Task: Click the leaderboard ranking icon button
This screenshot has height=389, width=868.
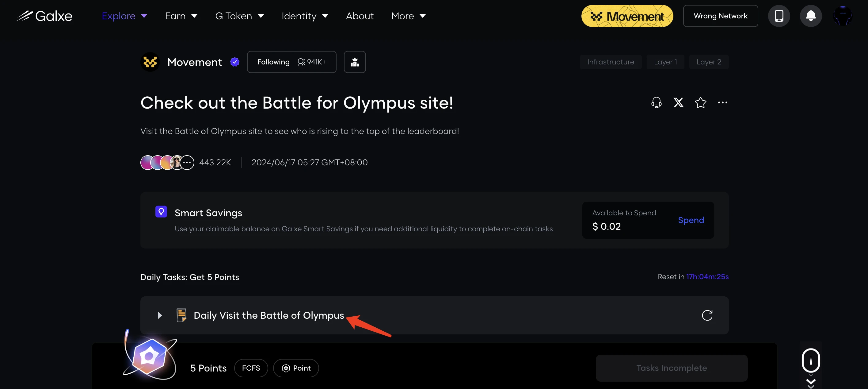Action: (355, 61)
